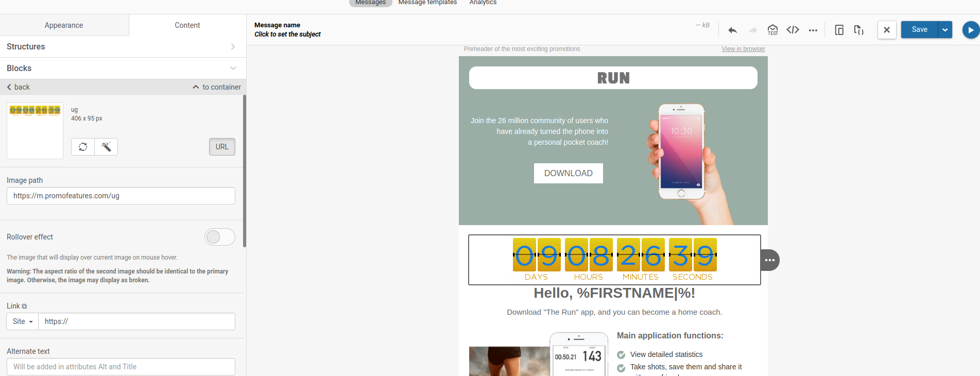The image size is (980, 376).
Task: Switch to desktop/mobile preview
Action: tap(839, 30)
